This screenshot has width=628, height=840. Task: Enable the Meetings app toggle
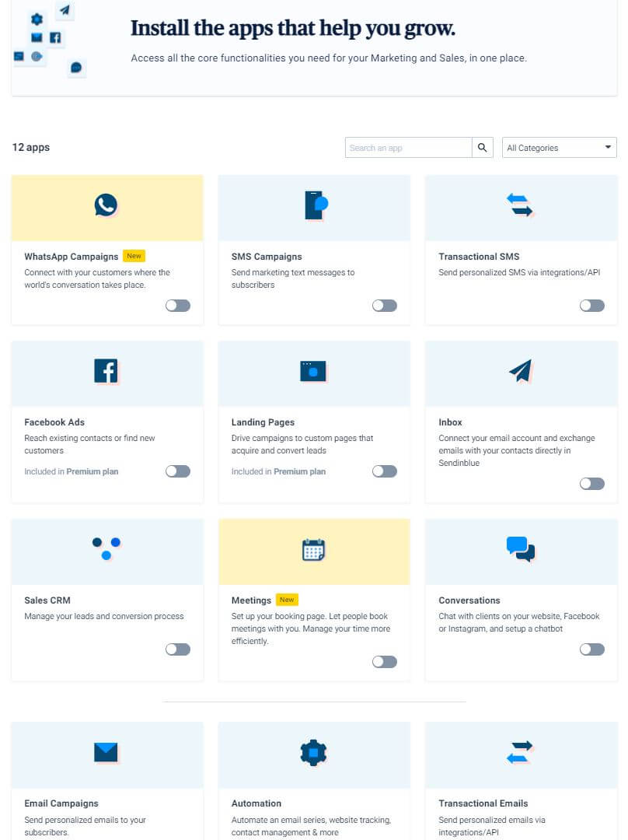coord(385,662)
